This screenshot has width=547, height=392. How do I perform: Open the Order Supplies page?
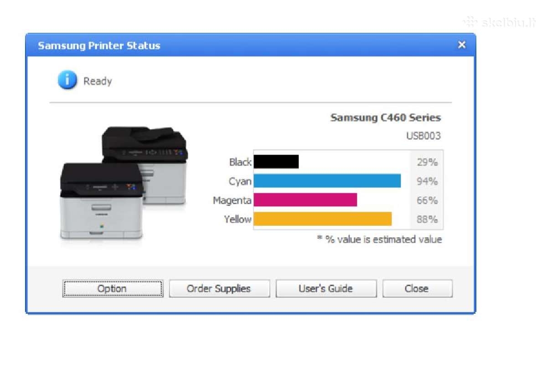click(x=219, y=289)
